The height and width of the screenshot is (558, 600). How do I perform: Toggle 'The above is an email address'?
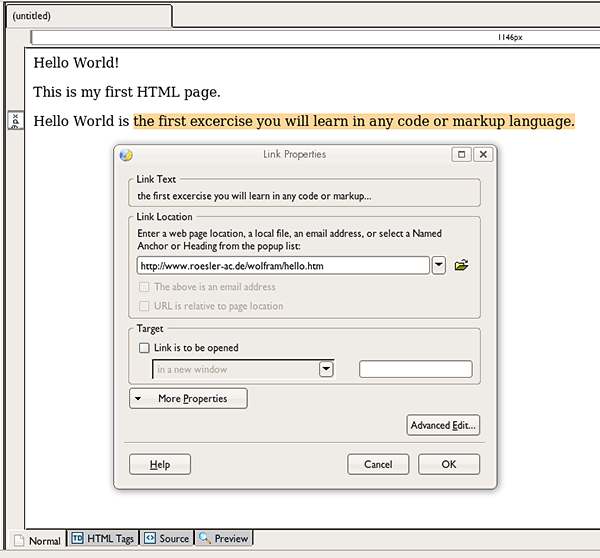pos(145,287)
